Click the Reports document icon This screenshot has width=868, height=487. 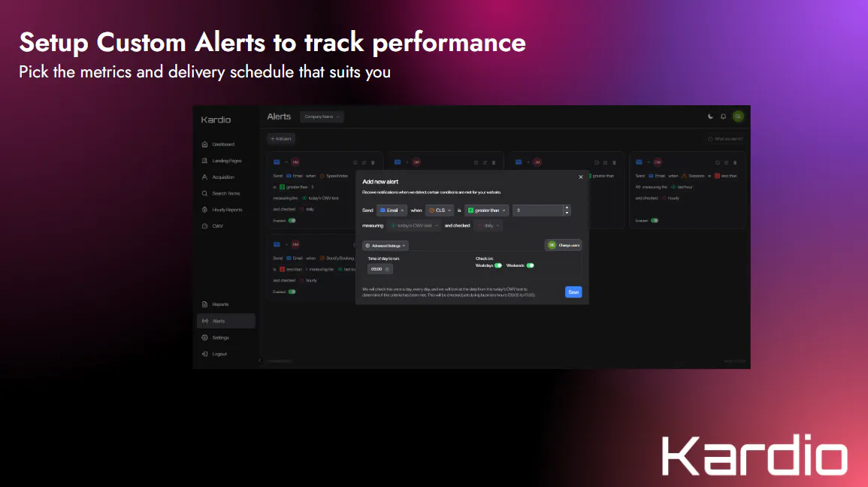(205, 304)
